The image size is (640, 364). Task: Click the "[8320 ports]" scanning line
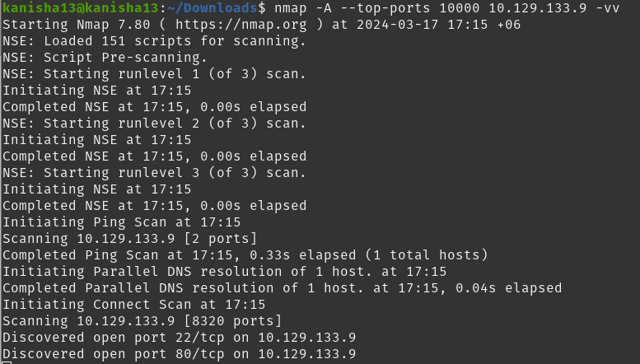tap(142, 321)
